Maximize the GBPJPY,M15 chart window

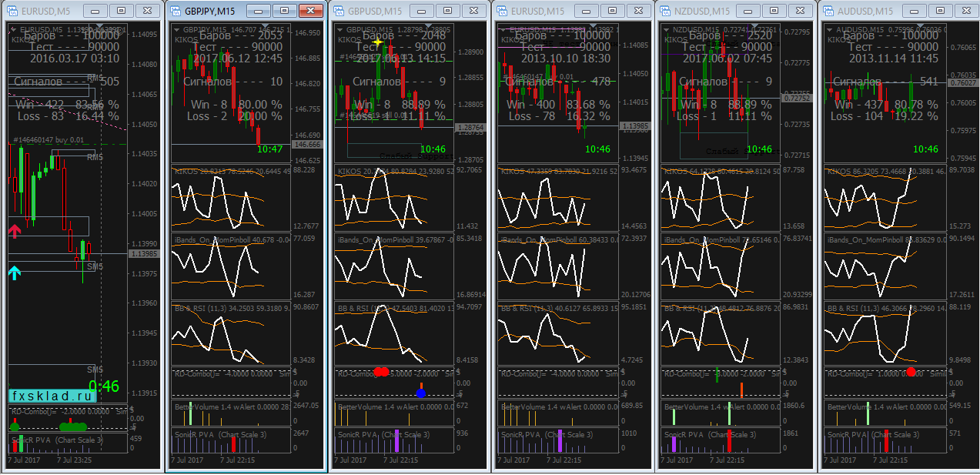[285, 11]
